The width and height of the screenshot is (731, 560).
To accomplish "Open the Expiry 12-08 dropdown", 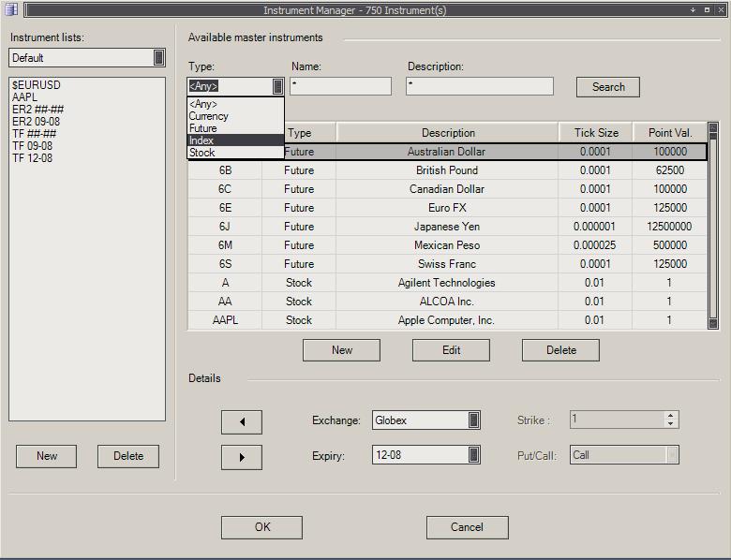I will (x=474, y=455).
